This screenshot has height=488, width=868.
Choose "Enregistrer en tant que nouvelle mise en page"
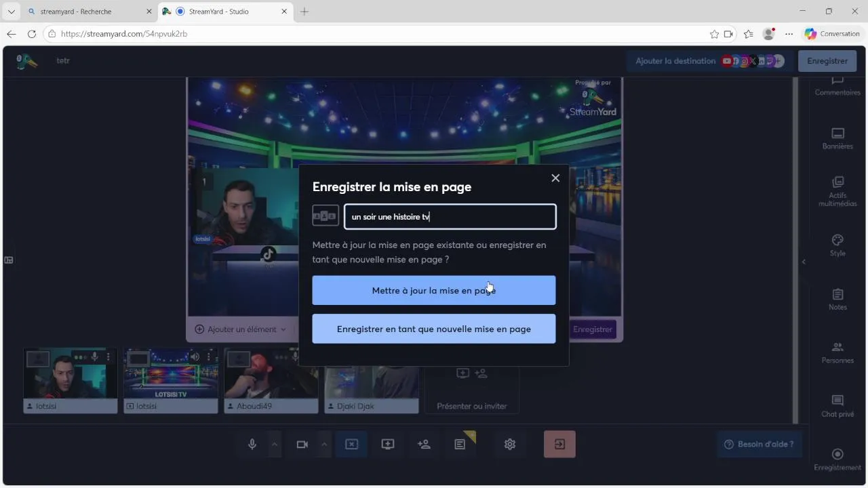point(433,329)
